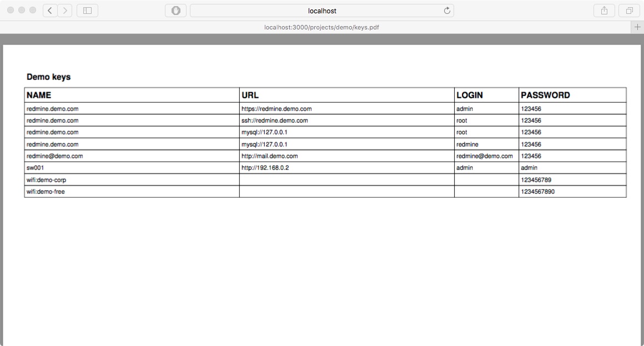Select the keys.pdf tab

[x=322, y=27]
